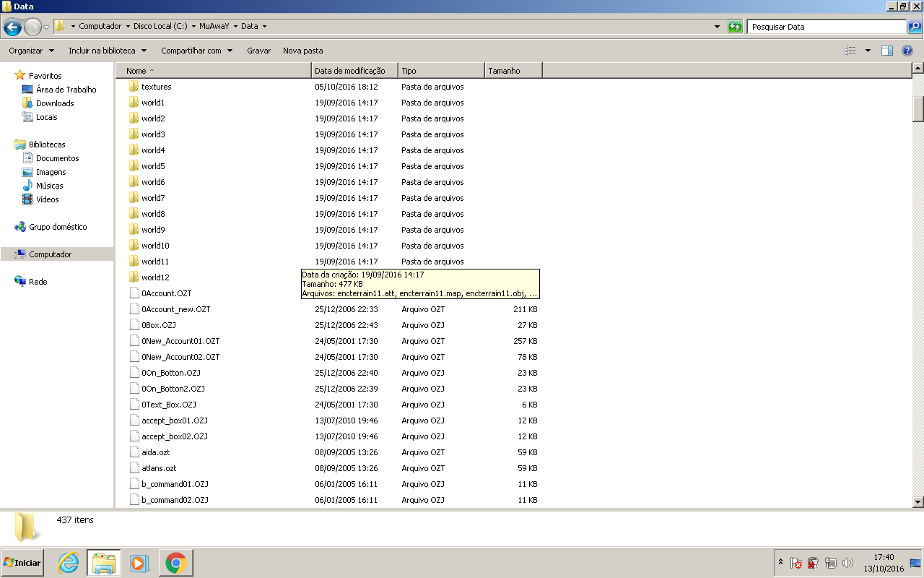
Task: Click in the Pesquisar Data search field
Action: pyautogui.click(x=826, y=27)
